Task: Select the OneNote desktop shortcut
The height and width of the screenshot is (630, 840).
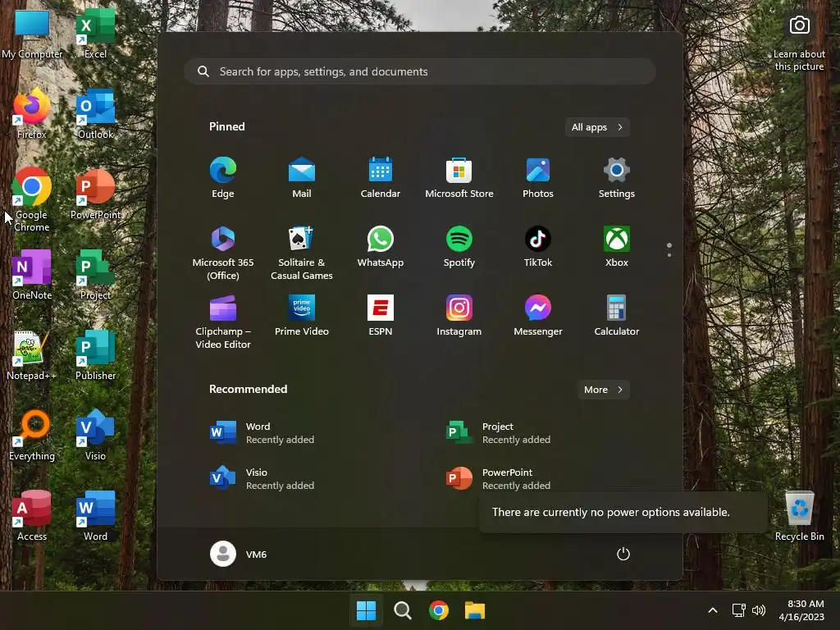Action: tap(32, 276)
